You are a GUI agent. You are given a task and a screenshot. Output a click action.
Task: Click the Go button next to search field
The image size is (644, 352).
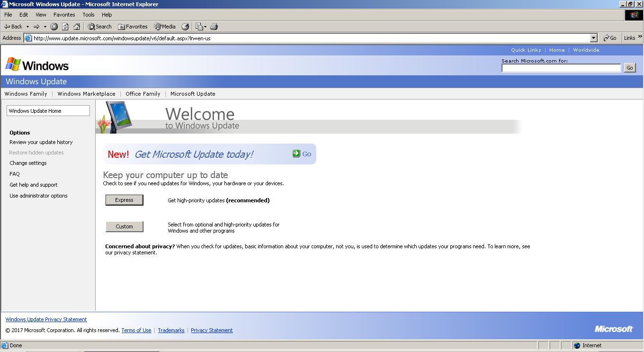(629, 68)
